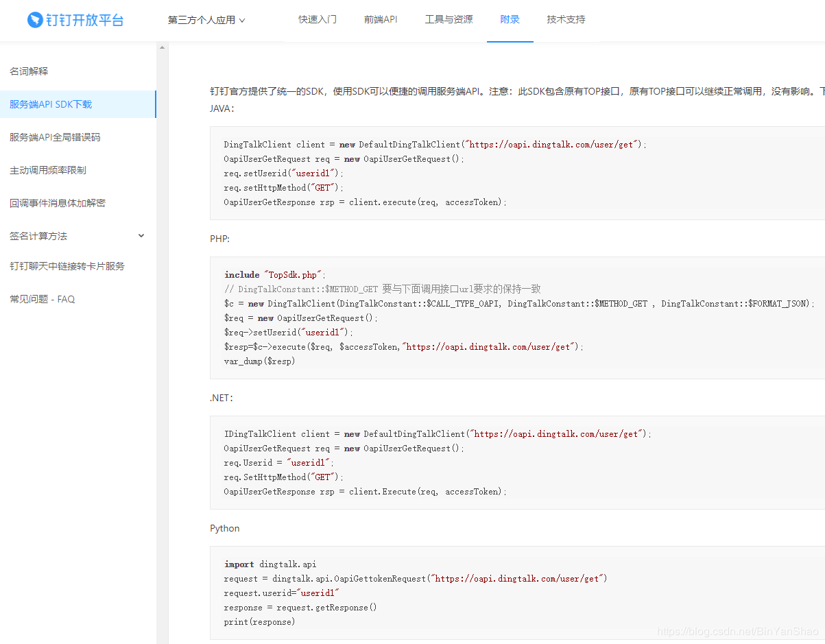Image resolution: width=825 pixels, height=644 pixels.
Task: Open the 签名计算方法 sidebar item
Action: click(x=38, y=236)
